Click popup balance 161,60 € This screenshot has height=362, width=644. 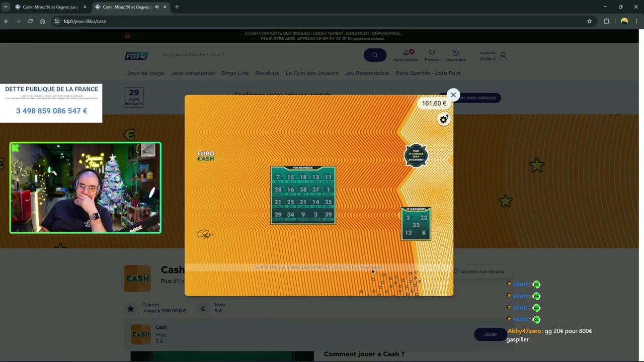[x=434, y=104]
